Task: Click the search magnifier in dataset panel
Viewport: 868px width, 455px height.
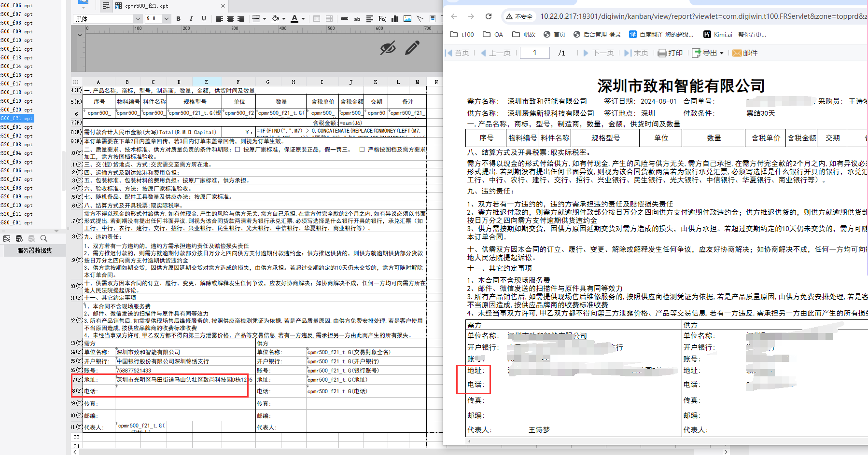Action: (x=44, y=238)
